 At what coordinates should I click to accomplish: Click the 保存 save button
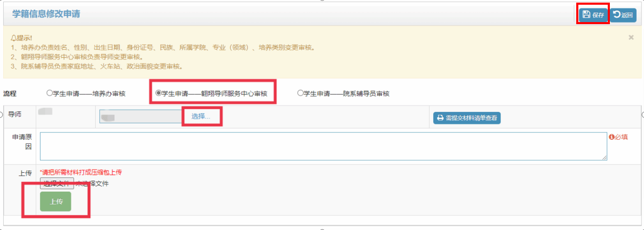(x=594, y=15)
